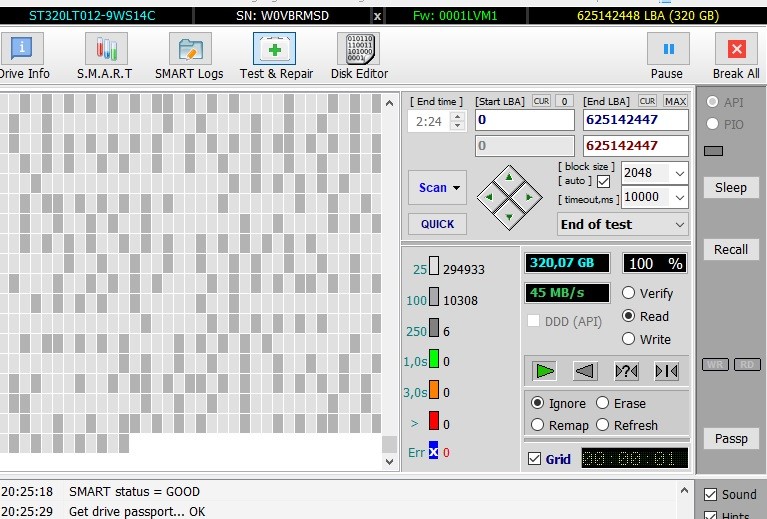Click the up arrow on the diamond navigator
Screen dimensions: 767x519
509,178
